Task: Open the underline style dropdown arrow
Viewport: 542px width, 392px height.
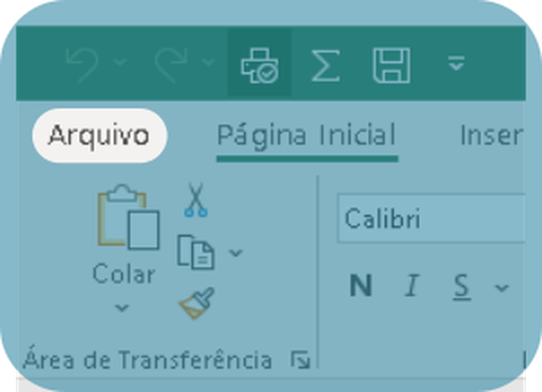Action: click(x=501, y=287)
